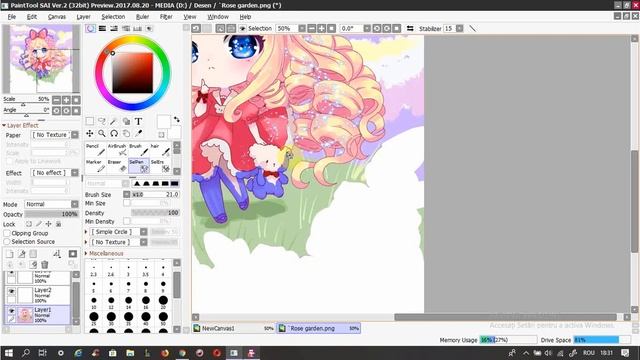Choose the Marker tool
This screenshot has width=640, height=360.
(x=96, y=166)
